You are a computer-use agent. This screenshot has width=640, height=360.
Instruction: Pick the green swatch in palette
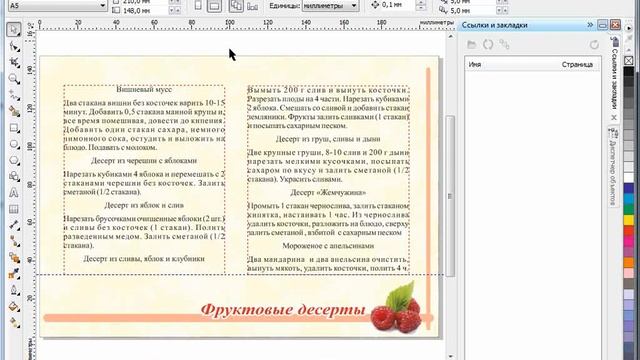pos(629,209)
